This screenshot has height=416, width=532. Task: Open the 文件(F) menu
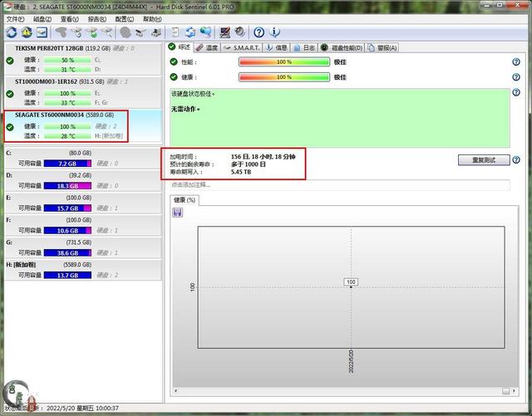pos(15,19)
